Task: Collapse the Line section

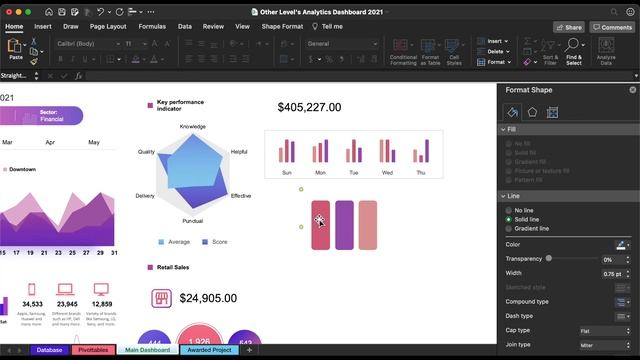Action: point(503,196)
